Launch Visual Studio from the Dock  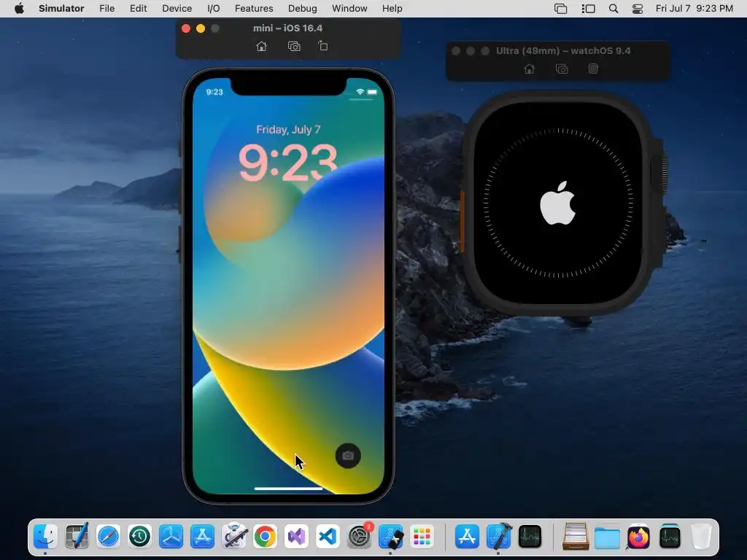tap(297, 537)
